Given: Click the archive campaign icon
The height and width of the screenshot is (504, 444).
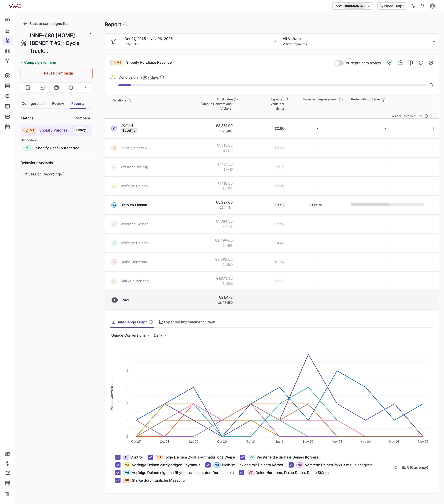Looking at the screenshot, I should (x=28, y=88).
